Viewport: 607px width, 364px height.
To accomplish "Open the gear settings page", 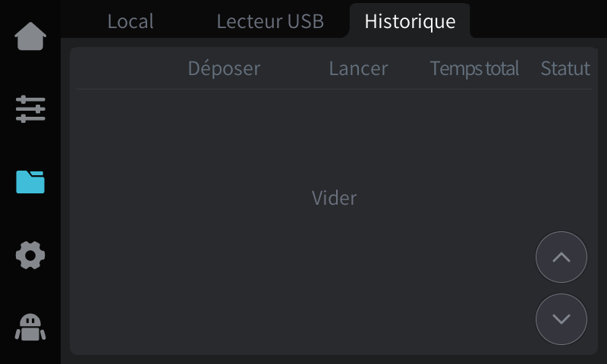I will coord(30,255).
